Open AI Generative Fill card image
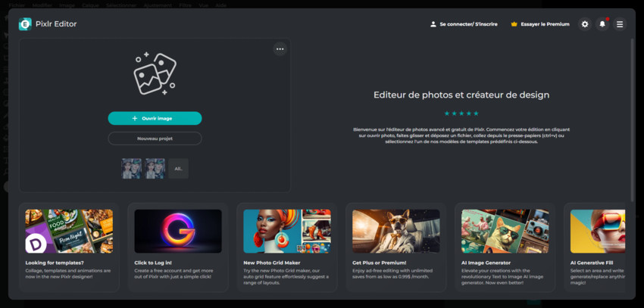The width and height of the screenshot is (644, 308). (598, 232)
